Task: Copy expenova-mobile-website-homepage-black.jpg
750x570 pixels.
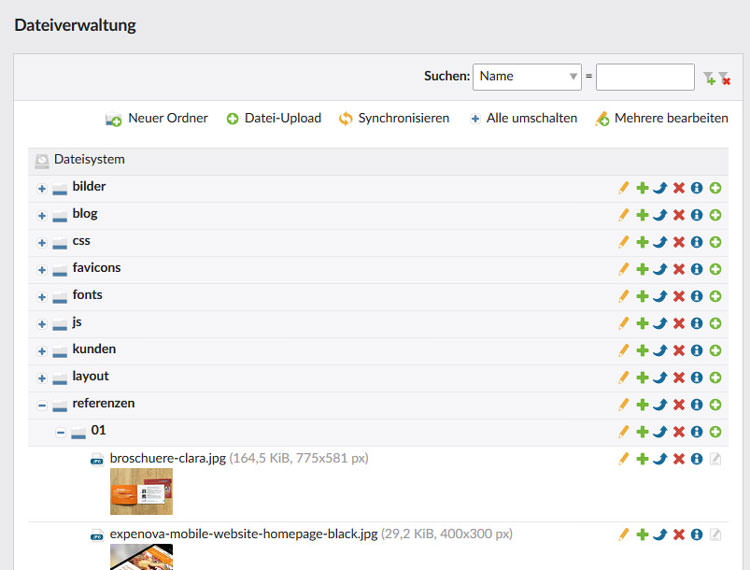Action: click(642, 534)
